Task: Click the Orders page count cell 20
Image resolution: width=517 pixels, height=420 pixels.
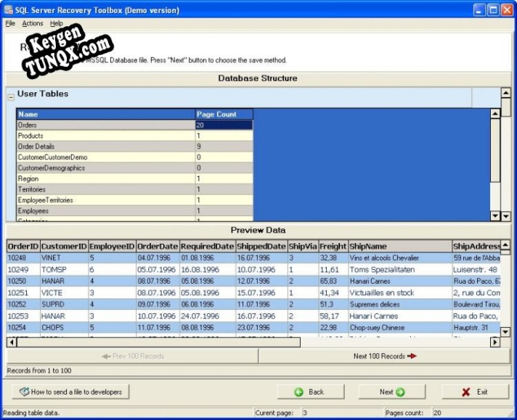Action: point(224,125)
